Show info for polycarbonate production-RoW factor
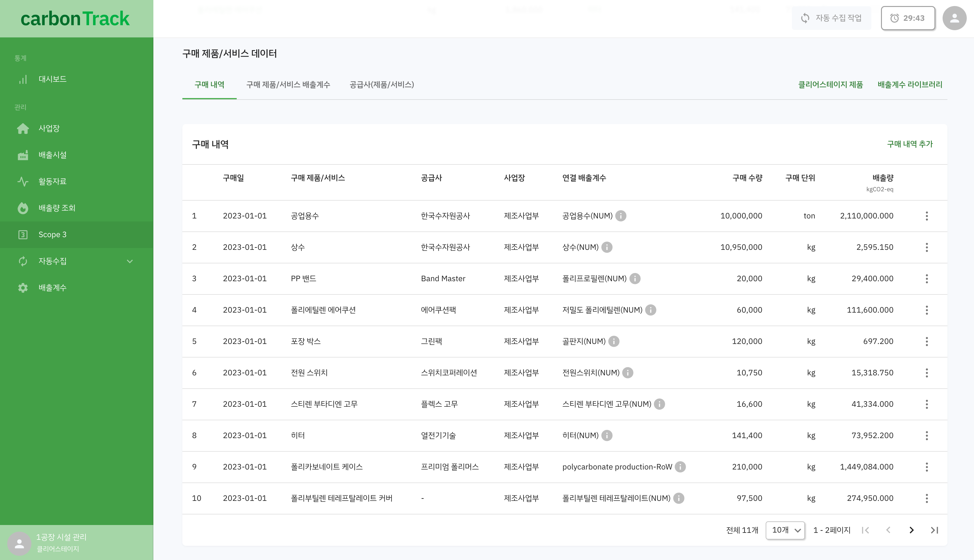974x560 pixels. [x=680, y=467]
